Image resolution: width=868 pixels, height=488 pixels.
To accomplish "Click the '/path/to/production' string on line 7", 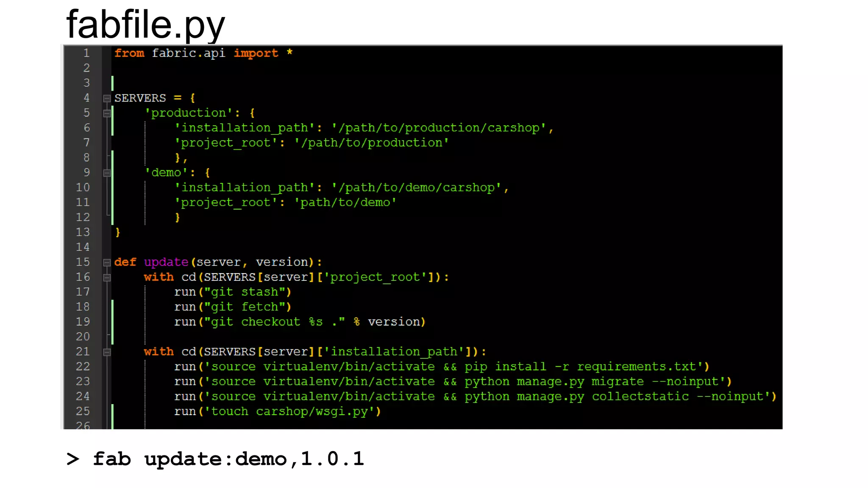I will point(371,143).
